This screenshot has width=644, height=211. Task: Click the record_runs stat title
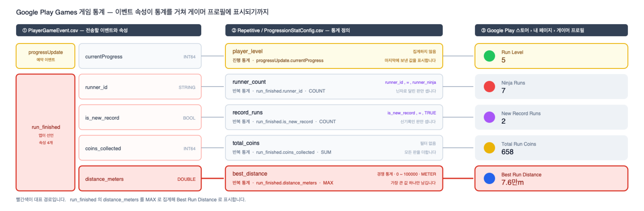click(x=248, y=113)
